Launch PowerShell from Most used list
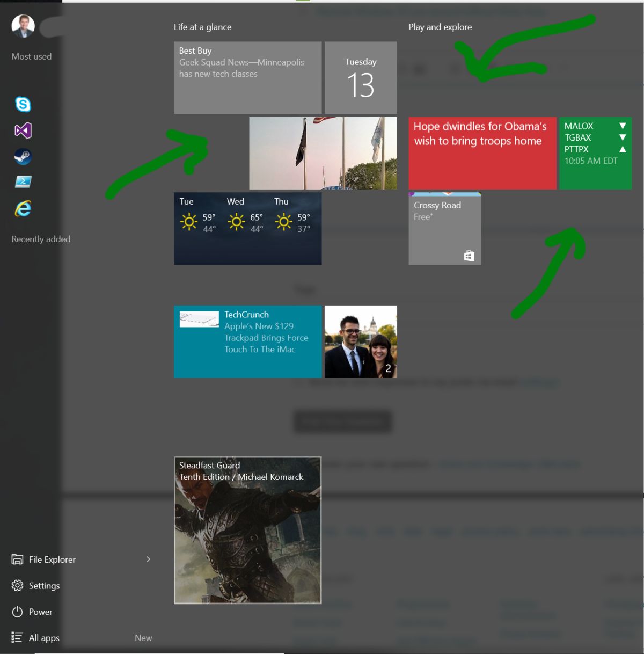This screenshot has height=654, width=644. pyautogui.click(x=23, y=182)
